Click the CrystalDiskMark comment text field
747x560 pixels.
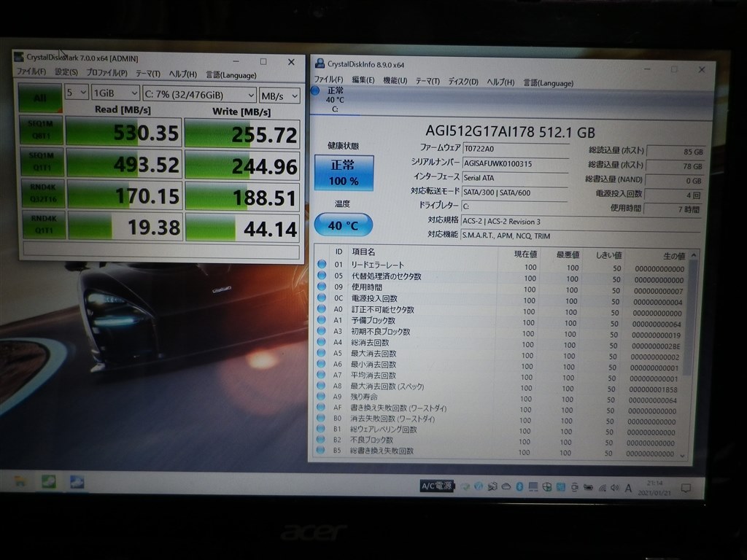coord(161,251)
